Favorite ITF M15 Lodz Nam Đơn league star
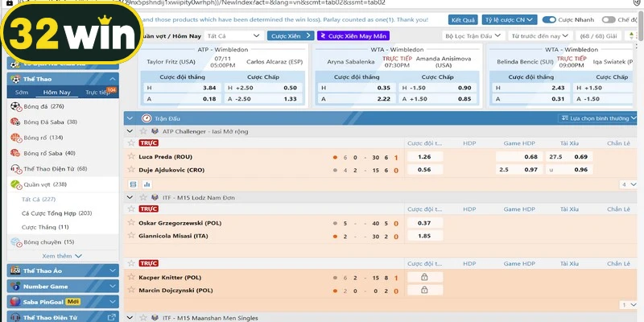 tap(143, 197)
